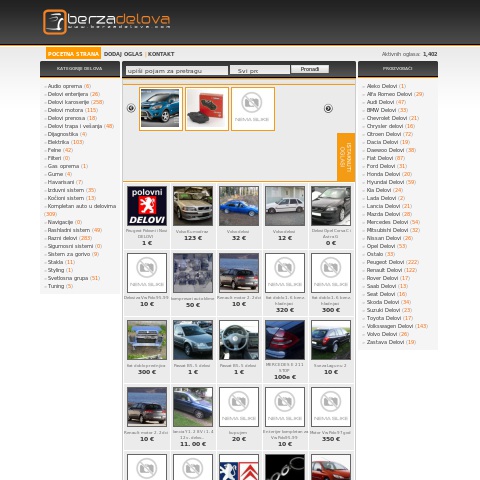Open the front bumper ad priced 300 €
The width and height of the screenshot is (480, 480).
(147, 340)
